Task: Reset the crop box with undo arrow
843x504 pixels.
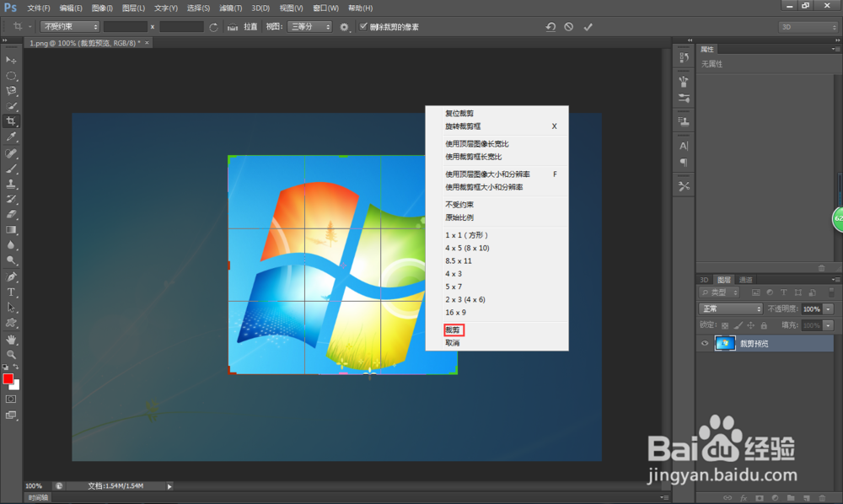Action: [550, 27]
